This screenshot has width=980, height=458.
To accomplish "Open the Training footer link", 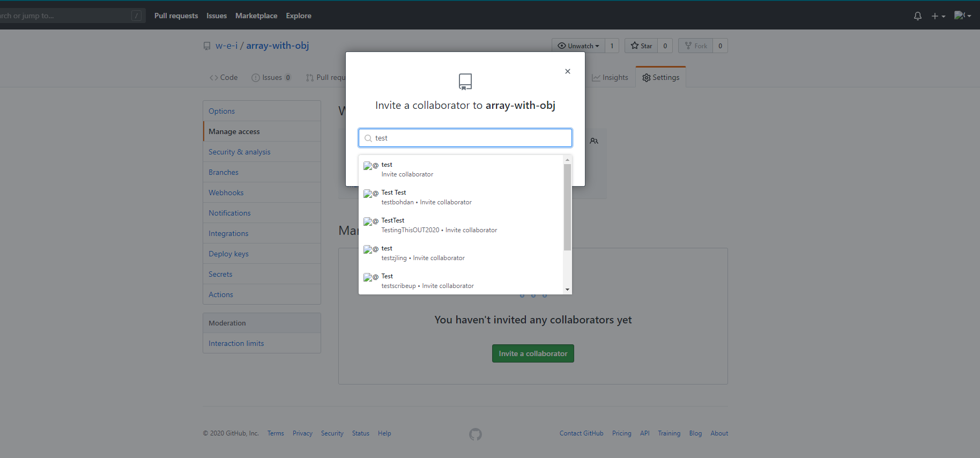I will (x=669, y=433).
